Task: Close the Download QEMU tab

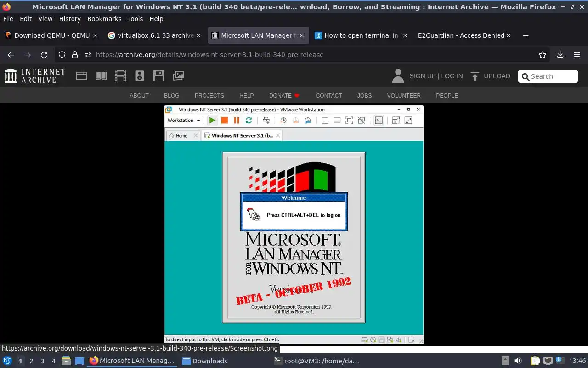Action: point(95,35)
